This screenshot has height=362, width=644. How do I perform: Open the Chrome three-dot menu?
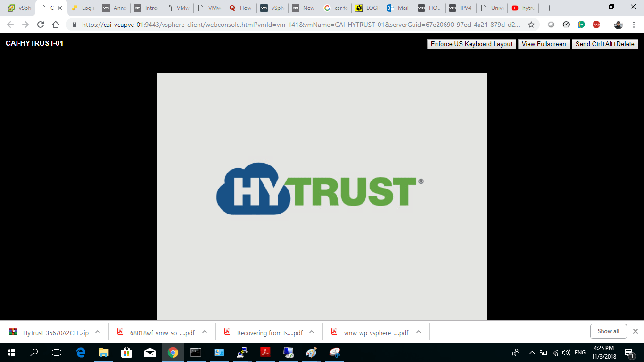(634, 25)
